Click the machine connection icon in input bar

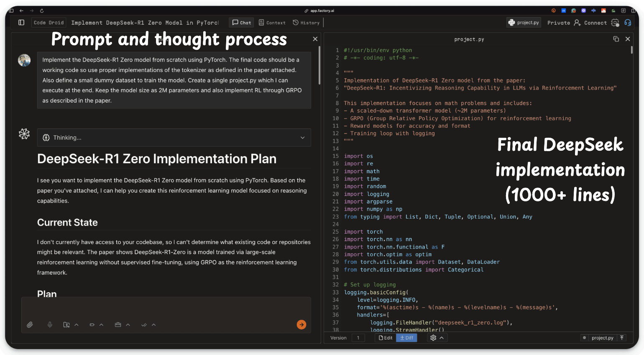coord(92,325)
